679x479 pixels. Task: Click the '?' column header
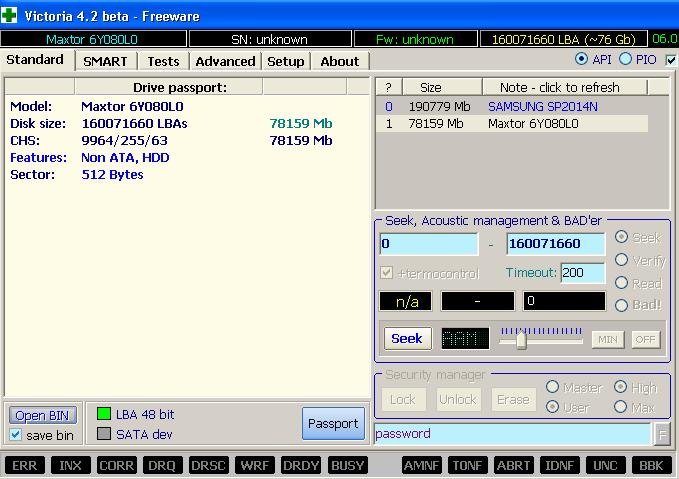(388, 87)
